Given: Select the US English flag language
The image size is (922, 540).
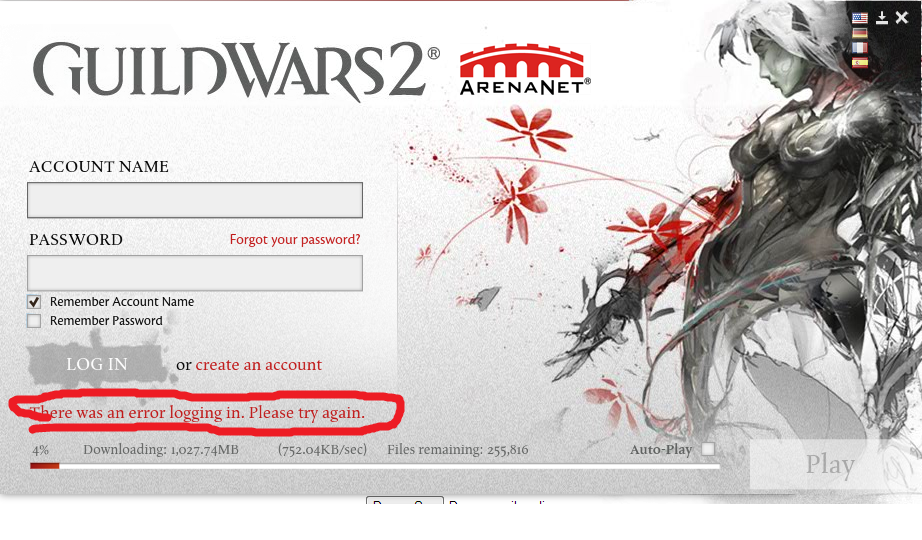Looking at the screenshot, I should tap(860, 18).
